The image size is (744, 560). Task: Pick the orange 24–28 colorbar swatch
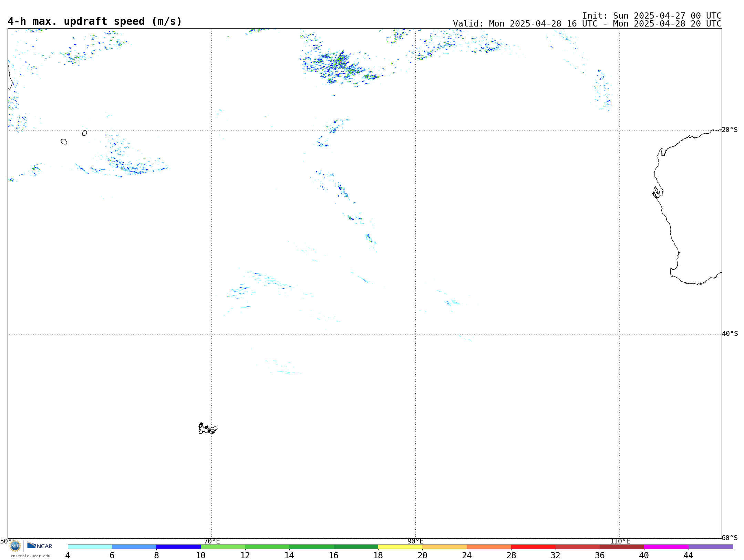pos(489,547)
